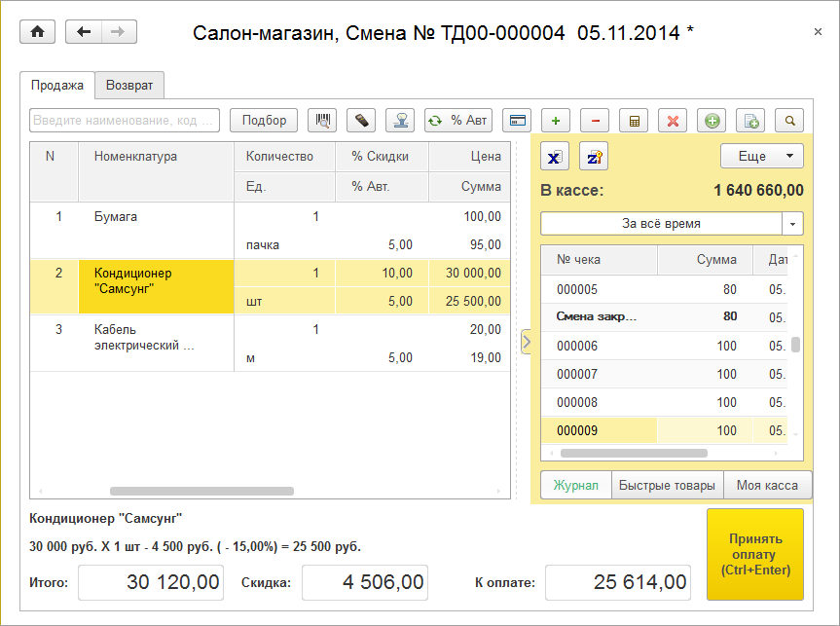Open the Еще dropdown menu

tap(761, 156)
